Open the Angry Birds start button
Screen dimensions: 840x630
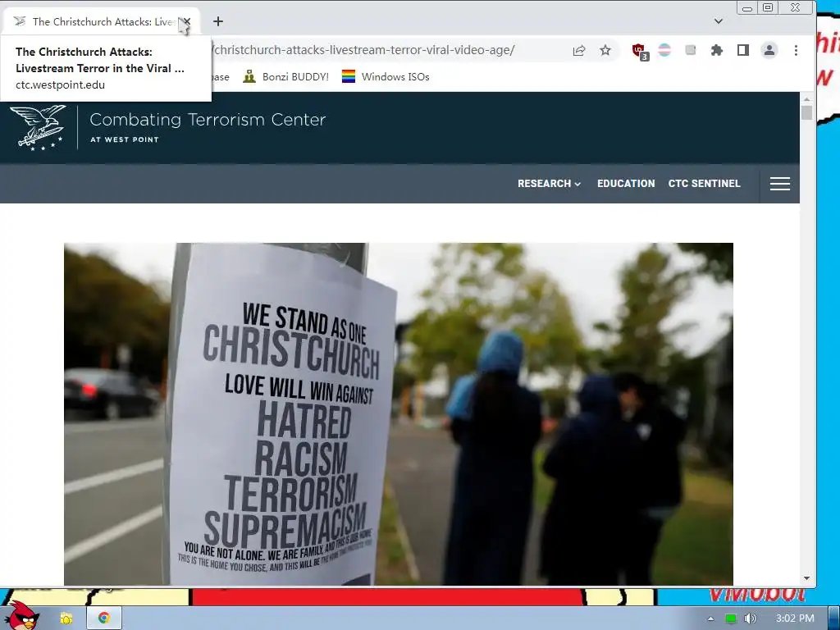point(21,616)
